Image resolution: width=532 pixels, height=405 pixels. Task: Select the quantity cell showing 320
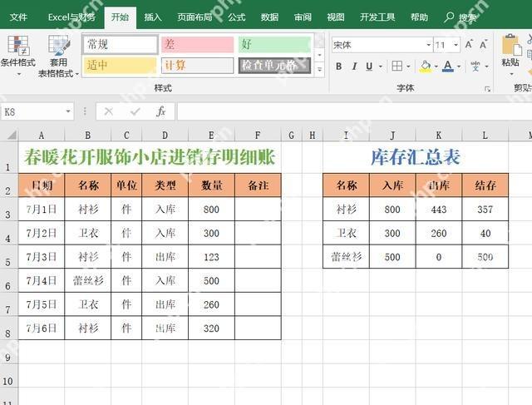(x=211, y=328)
